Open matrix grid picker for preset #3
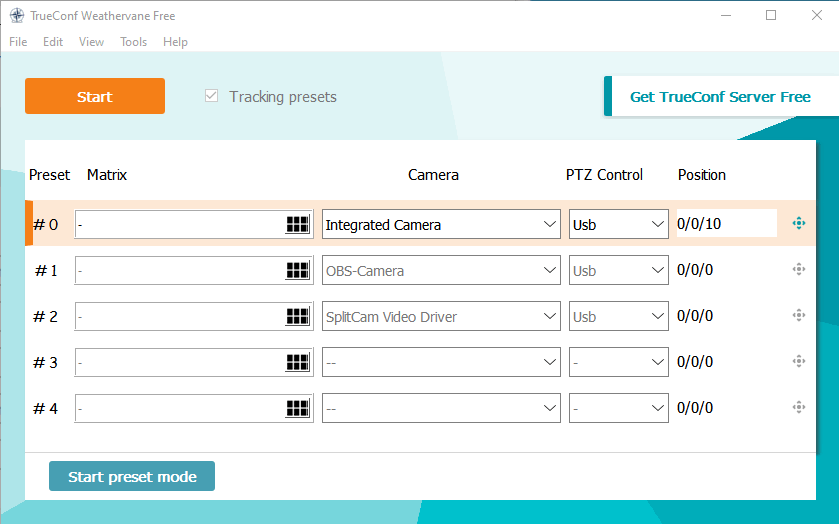The height and width of the screenshot is (524, 839). (x=298, y=362)
